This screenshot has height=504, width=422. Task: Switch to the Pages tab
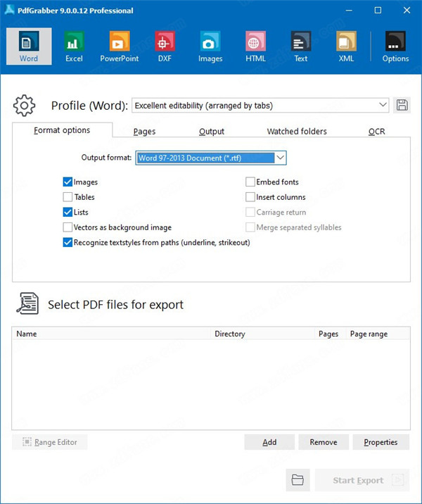[x=144, y=131]
